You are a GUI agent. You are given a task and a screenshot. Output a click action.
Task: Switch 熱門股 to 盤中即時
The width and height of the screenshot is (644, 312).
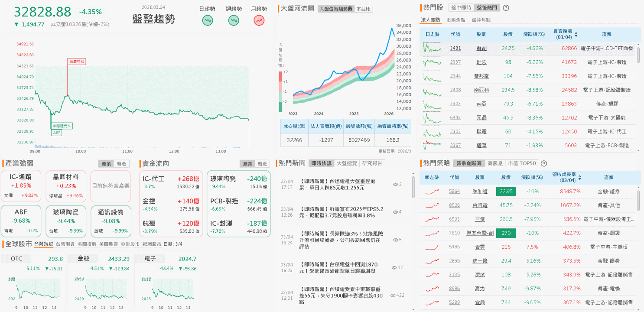pos(461,8)
